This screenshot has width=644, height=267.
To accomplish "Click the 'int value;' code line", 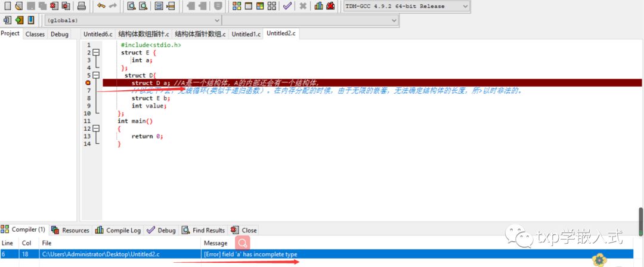I will [149, 106].
